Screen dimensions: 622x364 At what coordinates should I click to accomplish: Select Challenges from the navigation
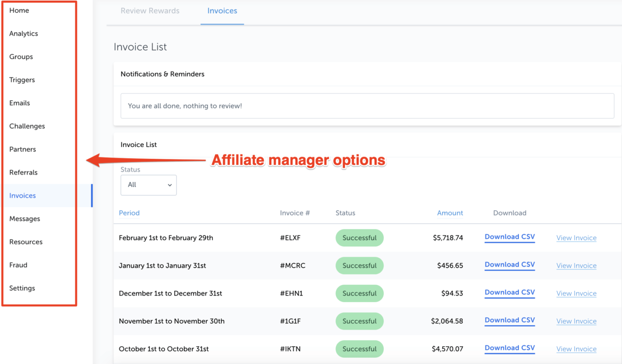click(x=27, y=126)
